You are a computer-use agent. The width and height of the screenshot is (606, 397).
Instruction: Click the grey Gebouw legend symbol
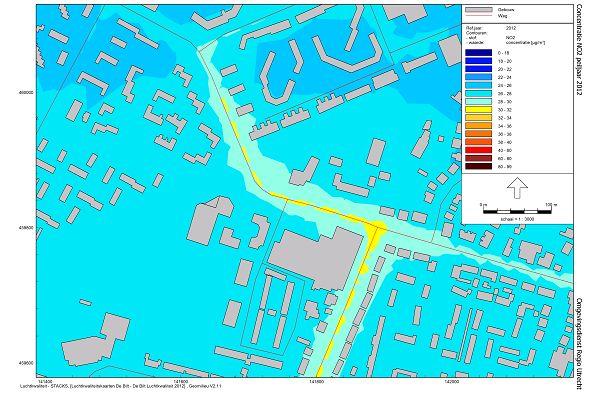(x=478, y=10)
